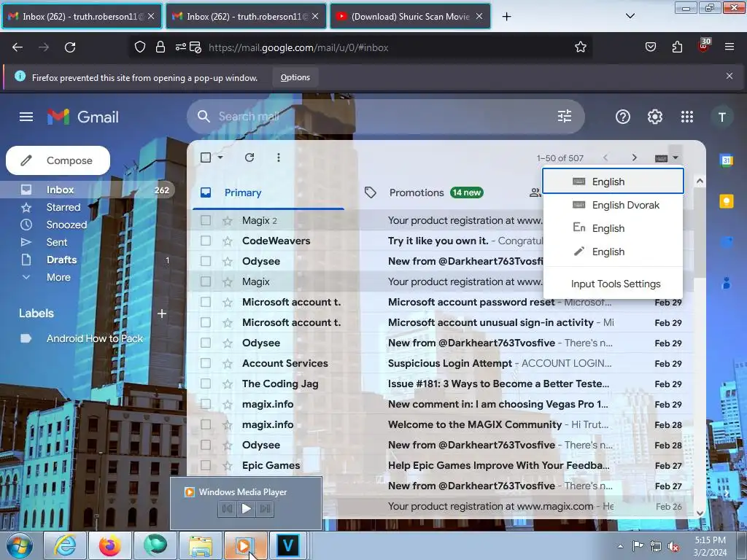
Task: Open Firefox extensions puzzle icon
Action: (x=677, y=47)
